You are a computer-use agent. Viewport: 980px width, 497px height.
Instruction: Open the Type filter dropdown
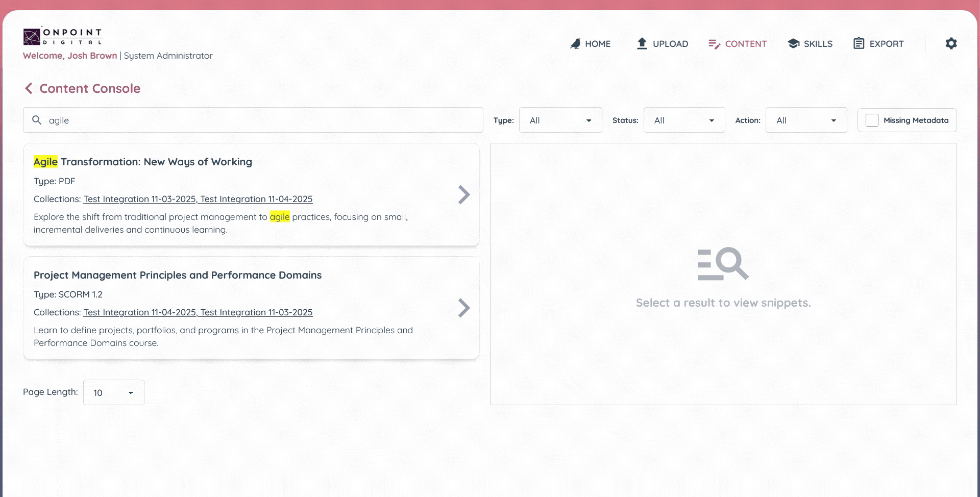pyautogui.click(x=560, y=120)
